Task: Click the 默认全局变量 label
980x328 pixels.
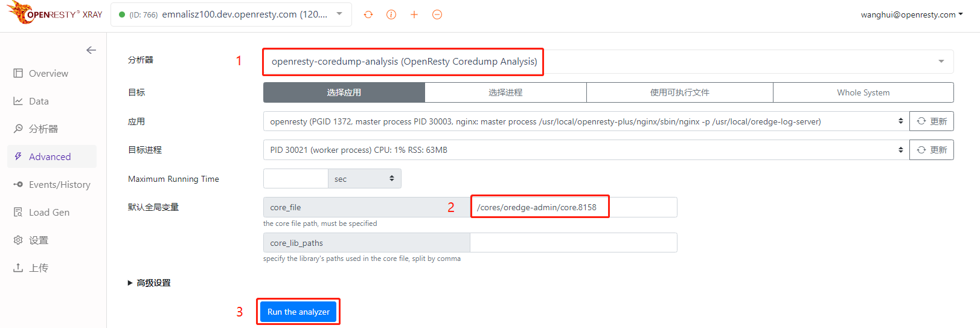Action: pos(153,207)
